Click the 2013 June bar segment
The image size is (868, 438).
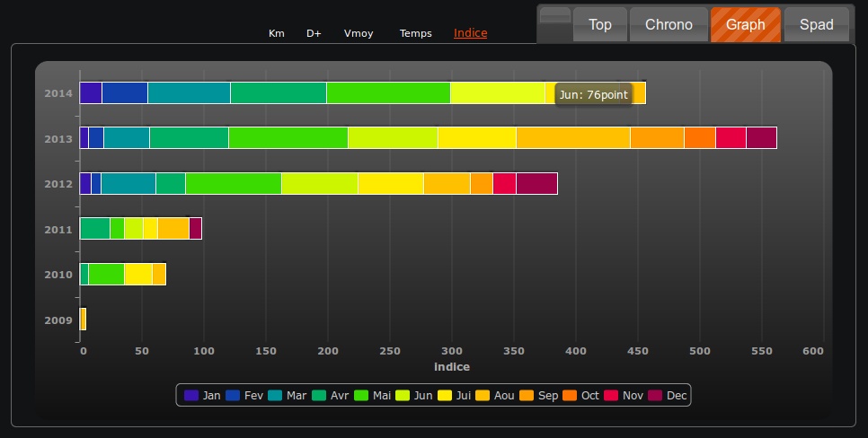coord(393,137)
